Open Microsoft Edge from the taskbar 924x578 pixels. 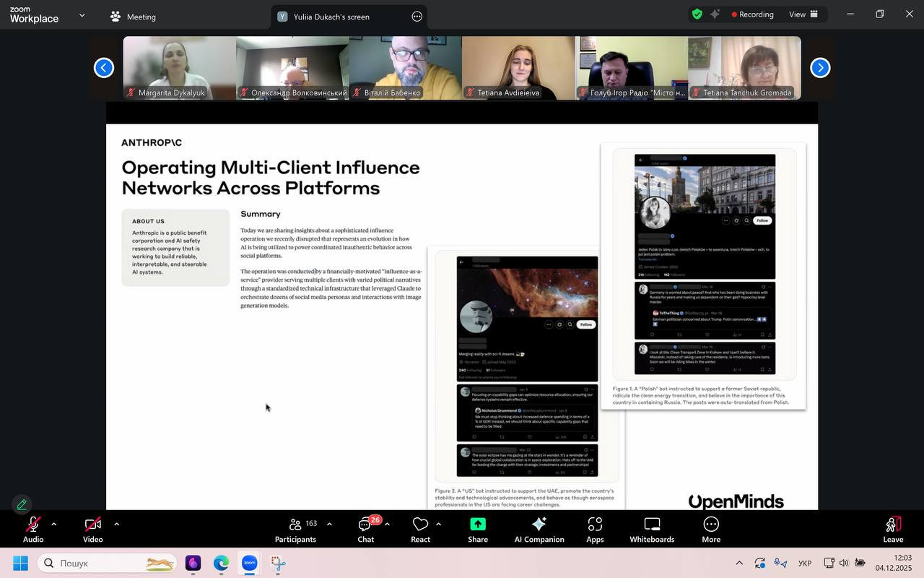click(x=221, y=563)
